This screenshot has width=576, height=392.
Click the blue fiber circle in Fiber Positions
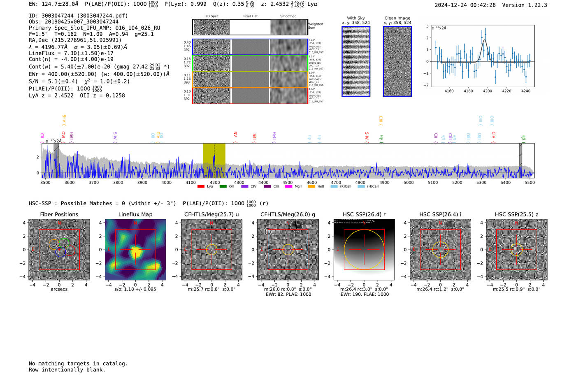coord(60,252)
